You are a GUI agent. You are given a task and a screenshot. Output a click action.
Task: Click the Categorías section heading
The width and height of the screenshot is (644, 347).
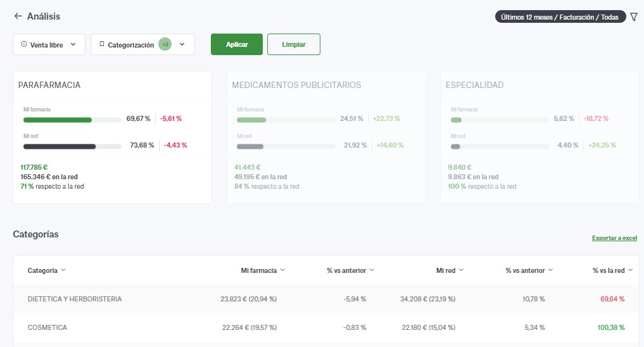coord(35,234)
